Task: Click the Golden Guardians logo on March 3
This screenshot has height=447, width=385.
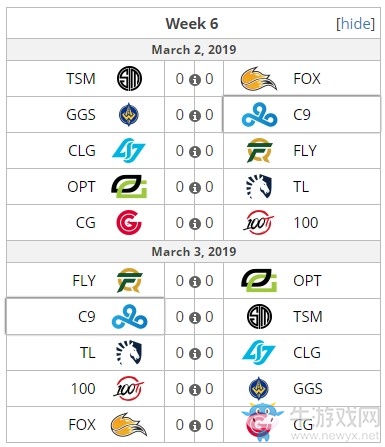Action: click(259, 389)
